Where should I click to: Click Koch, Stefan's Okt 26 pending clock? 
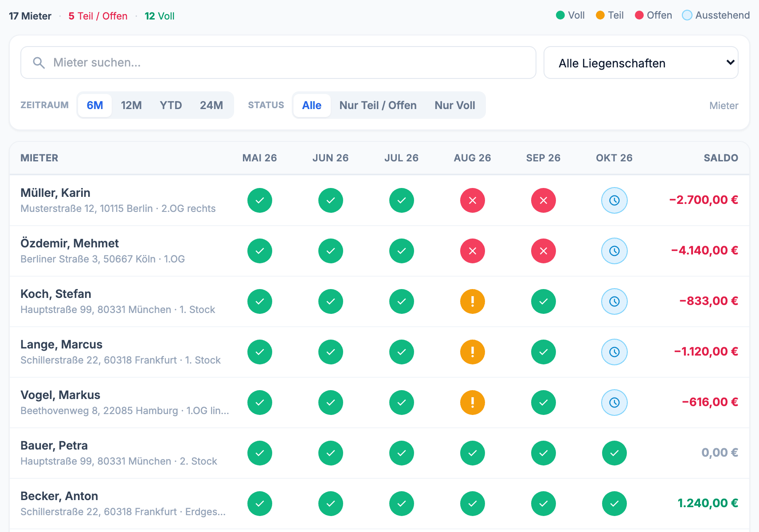pos(614,301)
